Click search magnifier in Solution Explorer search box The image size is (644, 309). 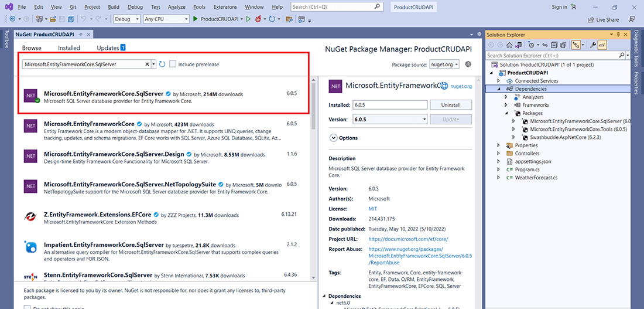pyautogui.click(x=621, y=55)
